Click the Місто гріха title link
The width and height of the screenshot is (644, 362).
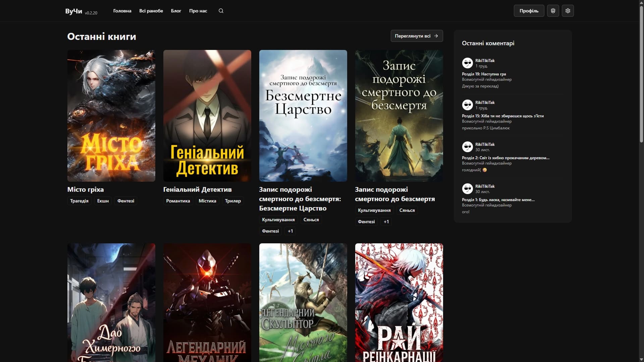(86, 189)
